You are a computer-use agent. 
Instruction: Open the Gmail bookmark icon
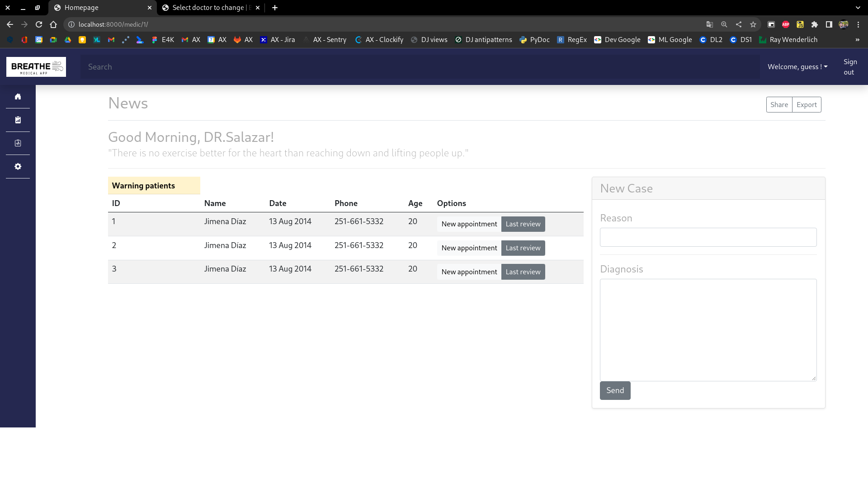coord(111,40)
